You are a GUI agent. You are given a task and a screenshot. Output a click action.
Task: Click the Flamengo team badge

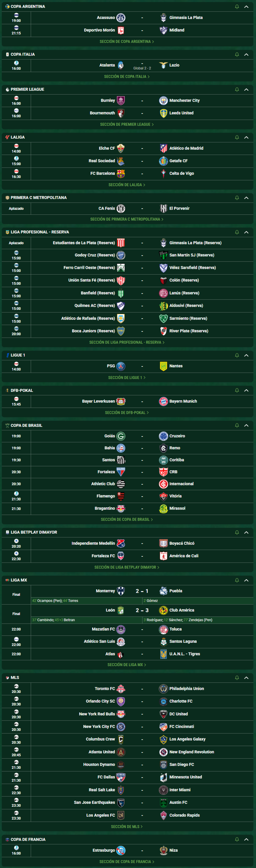click(121, 496)
